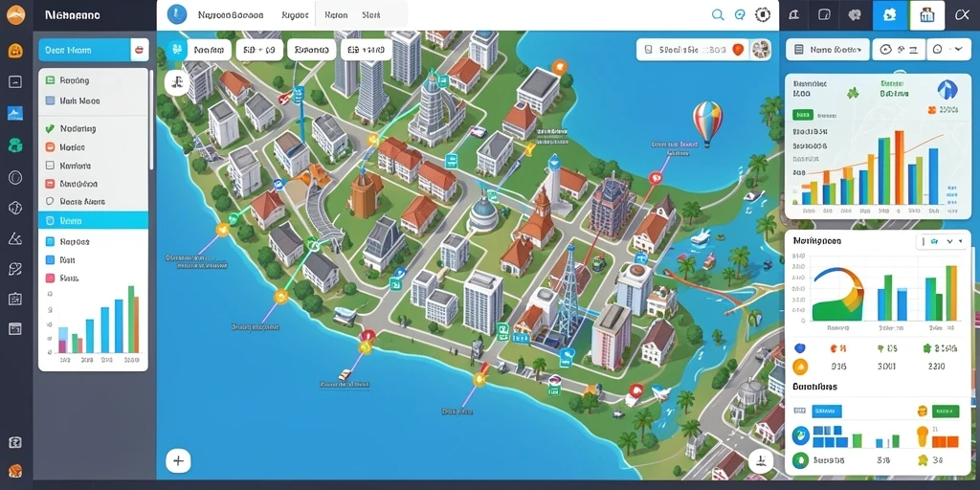Viewport: 980px width, 490px height.
Task: Click the orange shield icon in map search bar
Action: point(738,50)
